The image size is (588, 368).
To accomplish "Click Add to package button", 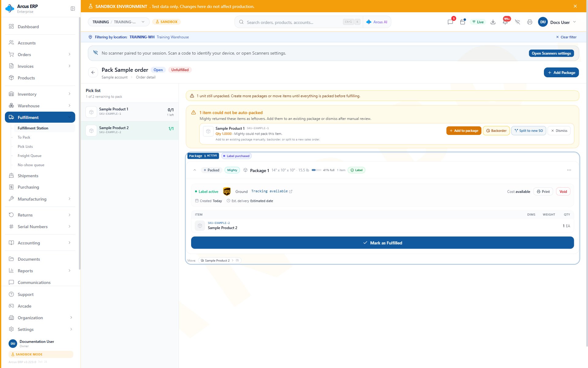I will (x=464, y=131).
